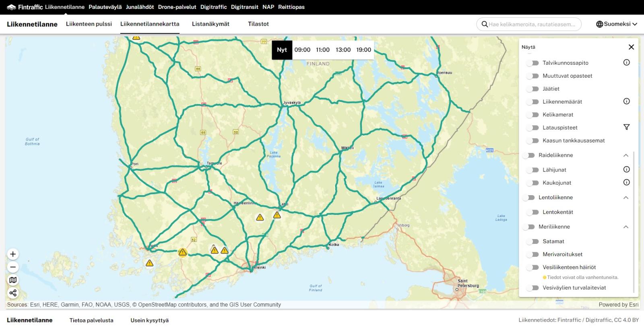644x328 pixels.
Task: Click warning sign near Lahti
Action: (277, 215)
